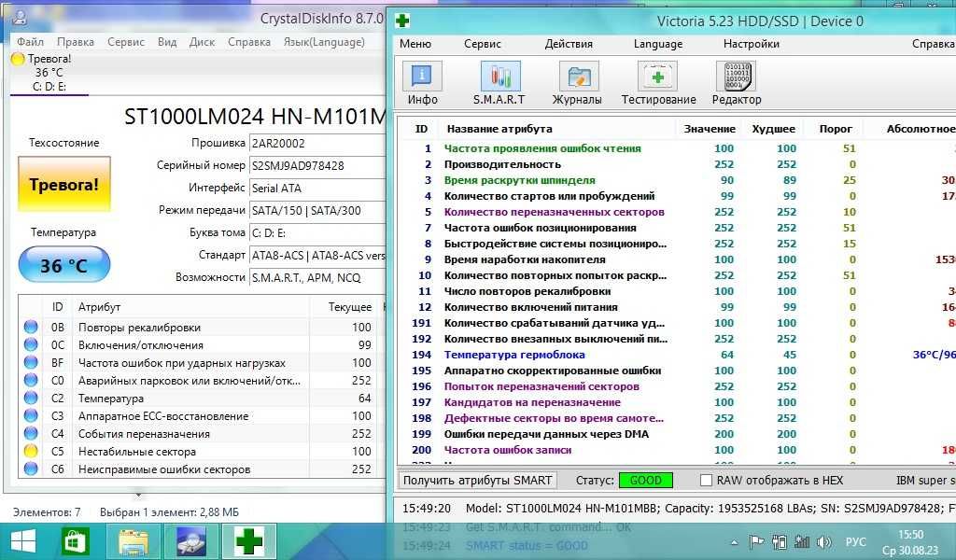The height and width of the screenshot is (560, 956).
Task: Click the network tray icon
Action: (802, 541)
